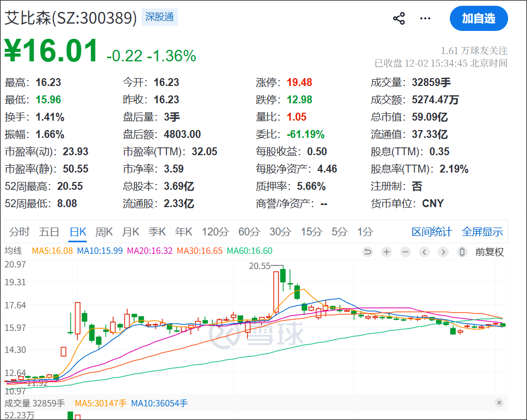Click the chart reset (undo) icon
The image size is (527, 420).
coord(368,252)
